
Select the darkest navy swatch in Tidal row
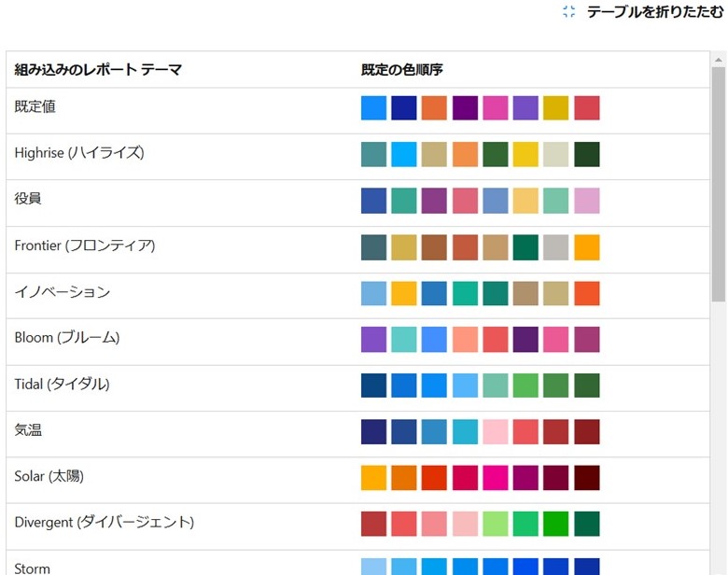click(373, 386)
